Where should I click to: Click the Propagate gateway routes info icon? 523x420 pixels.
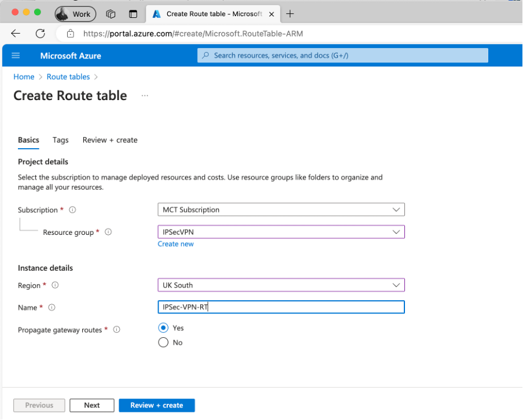pyautogui.click(x=116, y=330)
